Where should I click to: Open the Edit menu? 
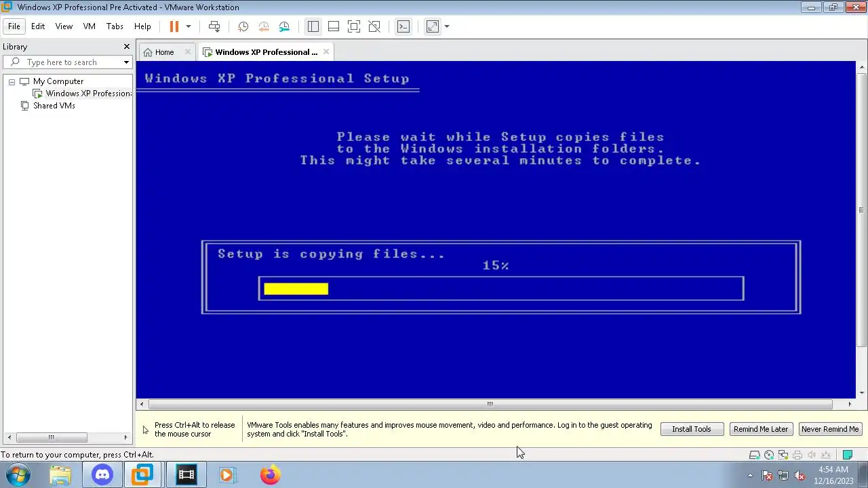[38, 26]
